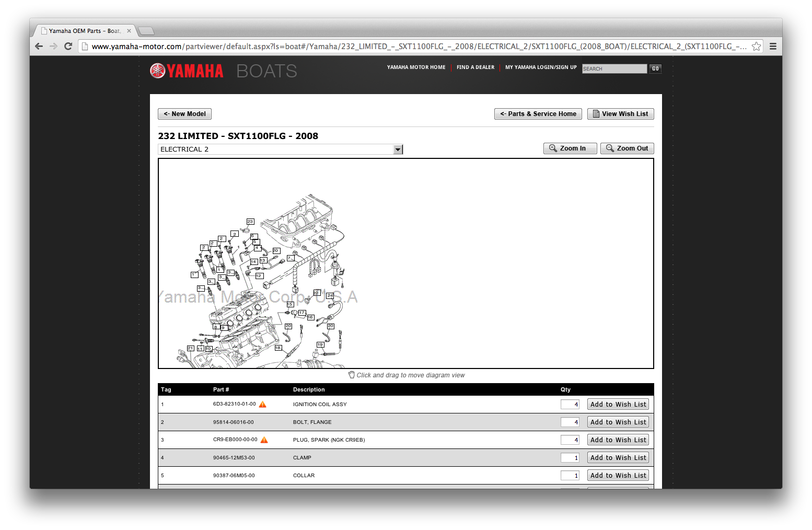Click warning icon beside spark plug part
Image resolution: width=812 pixels, height=530 pixels.
pyautogui.click(x=264, y=440)
